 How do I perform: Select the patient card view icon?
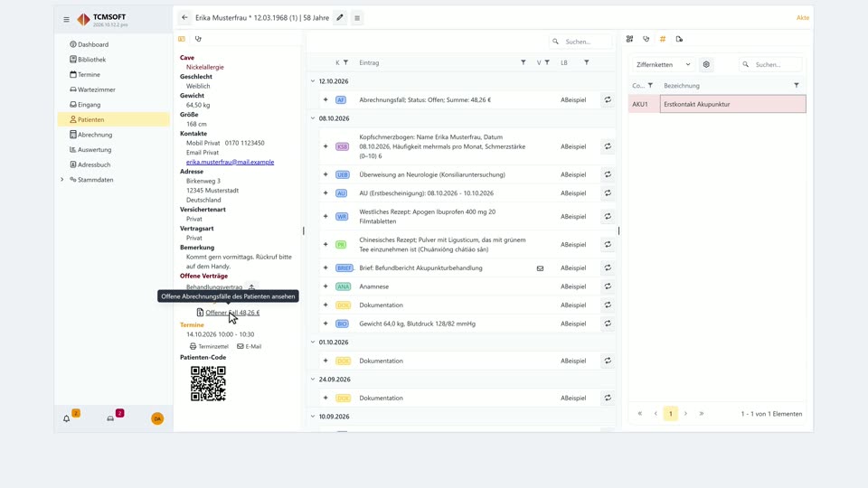[x=182, y=39]
